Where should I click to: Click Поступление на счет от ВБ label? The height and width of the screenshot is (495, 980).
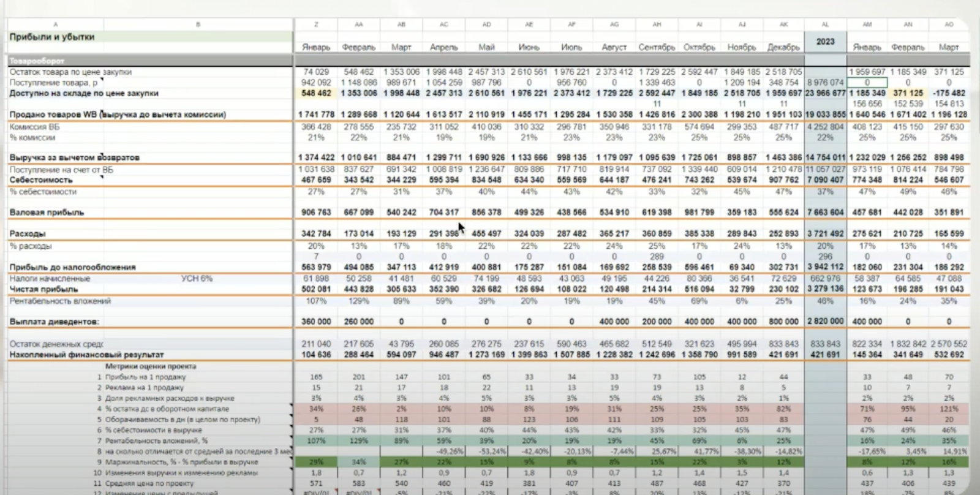click(61, 170)
